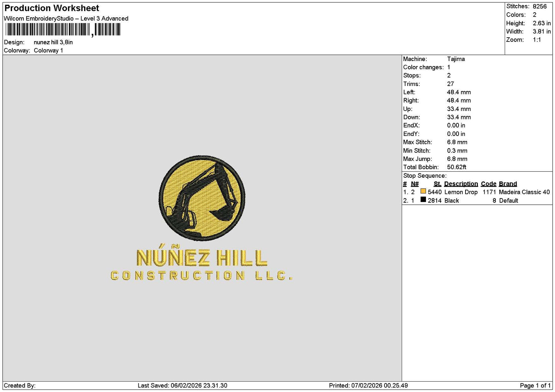Click the Trims value 27
Image resolution: width=555 pixels, height=392 pixels.
[x=451, y=84]
